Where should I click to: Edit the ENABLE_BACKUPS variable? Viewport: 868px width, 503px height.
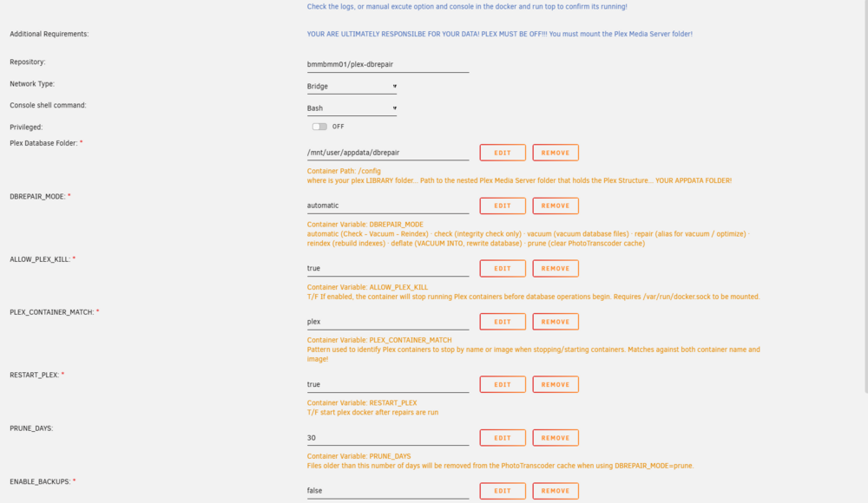click(502, 491)
